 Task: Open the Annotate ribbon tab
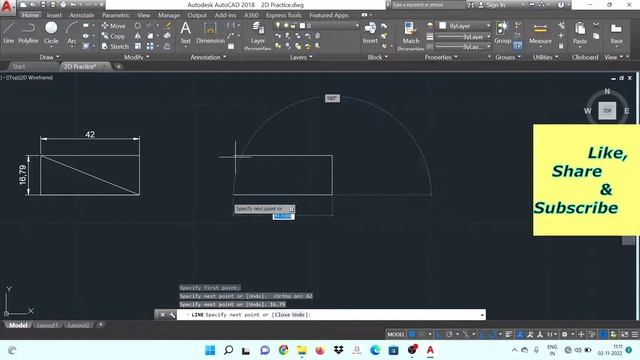(82, 15)
